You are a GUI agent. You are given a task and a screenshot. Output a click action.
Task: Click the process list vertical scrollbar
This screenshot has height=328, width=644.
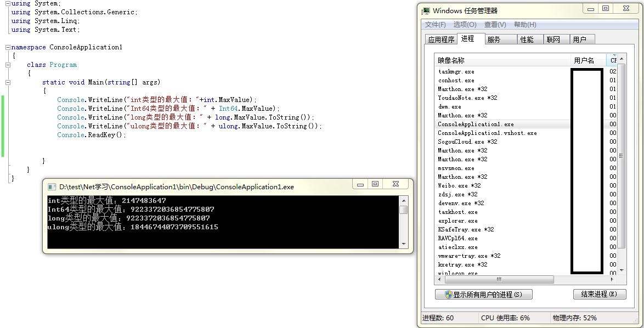point(622,156)
